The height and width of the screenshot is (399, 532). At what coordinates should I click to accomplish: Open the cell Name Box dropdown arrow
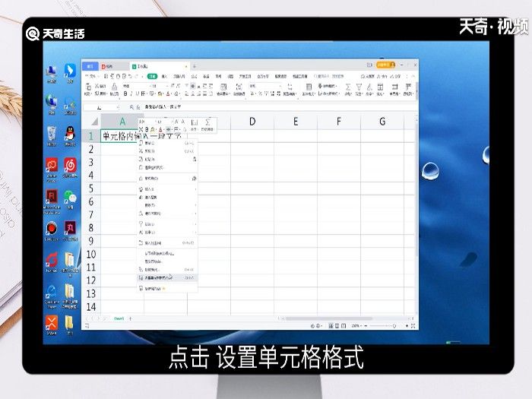click(x=118, y=107)
